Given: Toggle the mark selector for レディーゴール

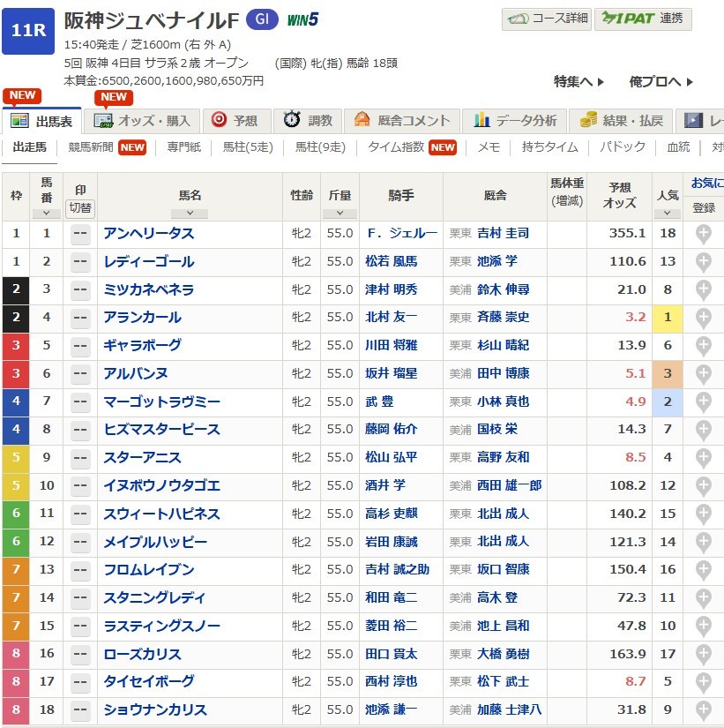Looking at the screenshot, I should [80, 262].
